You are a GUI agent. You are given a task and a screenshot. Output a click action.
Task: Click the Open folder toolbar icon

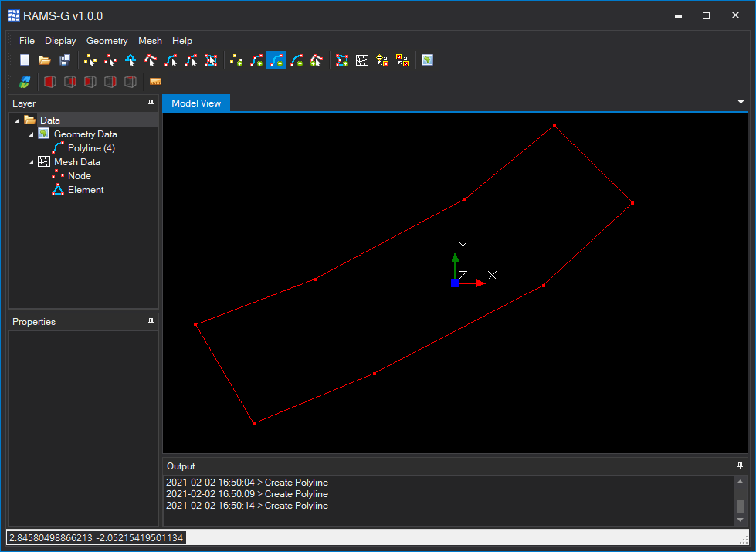point(45,60)
